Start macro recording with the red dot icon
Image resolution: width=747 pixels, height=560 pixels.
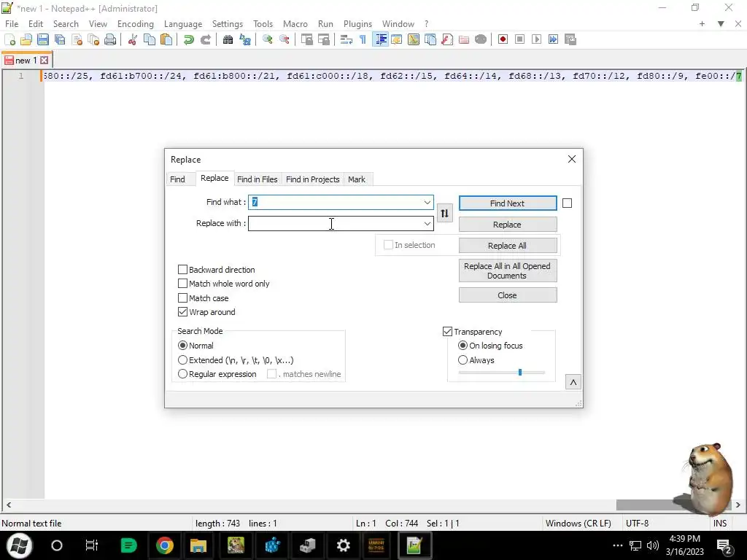[x=503, y=39]
